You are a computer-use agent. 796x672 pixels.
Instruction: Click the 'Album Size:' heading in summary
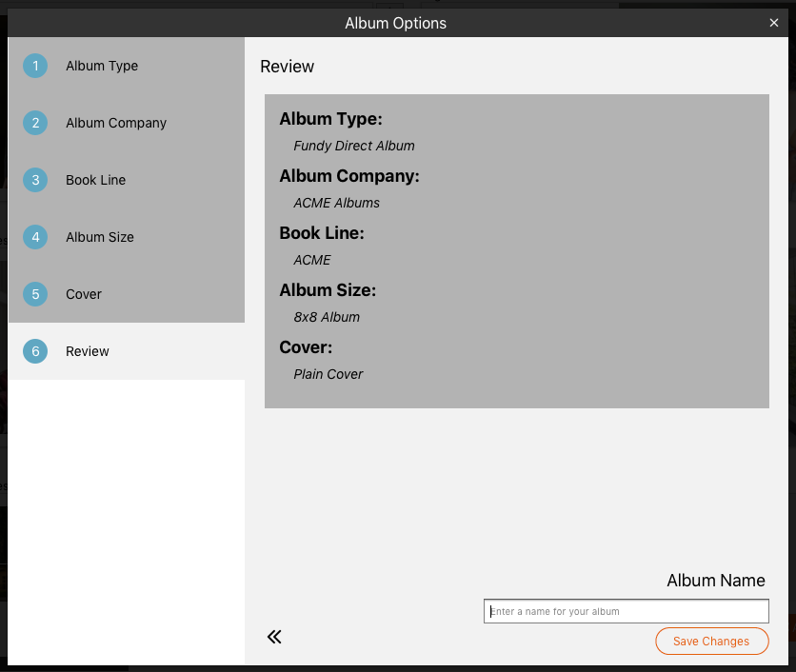point(328,290)
